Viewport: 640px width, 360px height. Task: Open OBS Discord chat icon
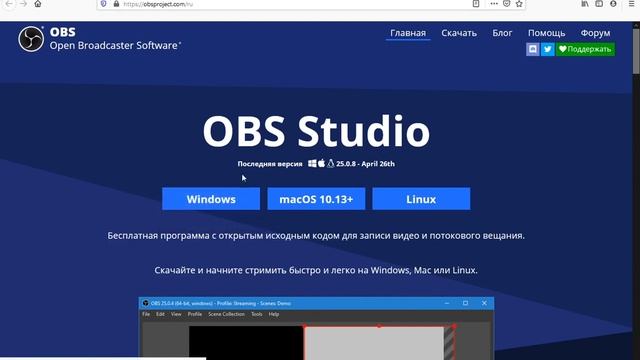point(533,49)
